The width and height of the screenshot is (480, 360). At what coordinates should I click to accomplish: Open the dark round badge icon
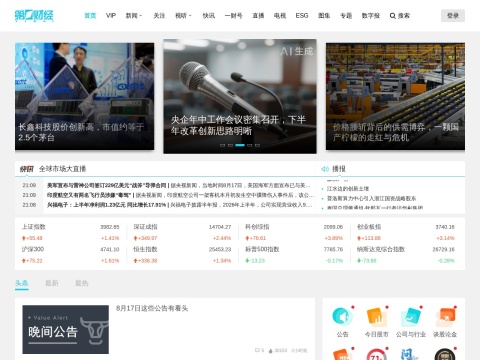tap(445, 354)
